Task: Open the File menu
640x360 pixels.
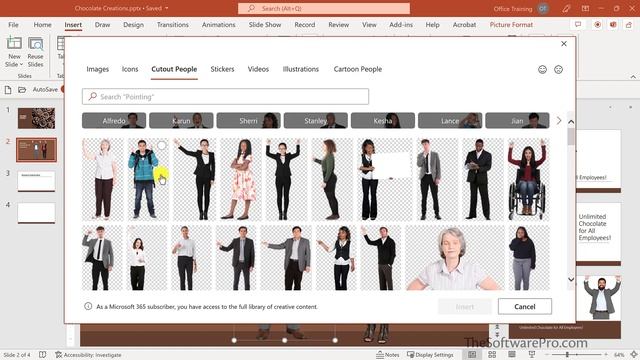Action: (x=13, y=24)
